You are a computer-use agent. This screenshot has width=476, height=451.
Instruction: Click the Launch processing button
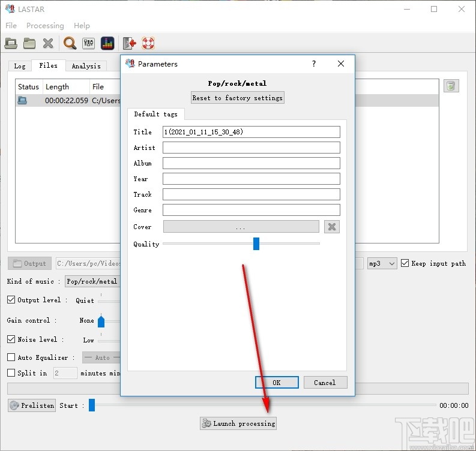238,423
